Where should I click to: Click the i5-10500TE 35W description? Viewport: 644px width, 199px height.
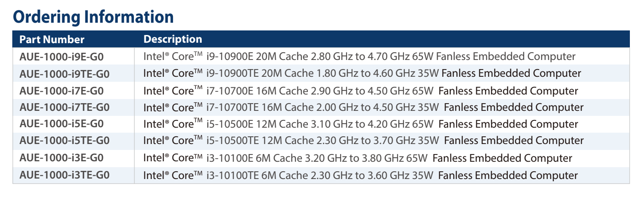pos(363,141)
